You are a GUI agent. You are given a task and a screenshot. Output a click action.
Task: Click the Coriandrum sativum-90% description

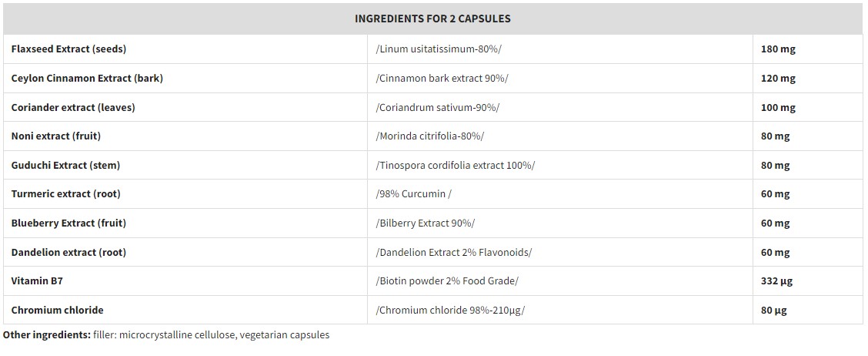(x=438, y=107)
